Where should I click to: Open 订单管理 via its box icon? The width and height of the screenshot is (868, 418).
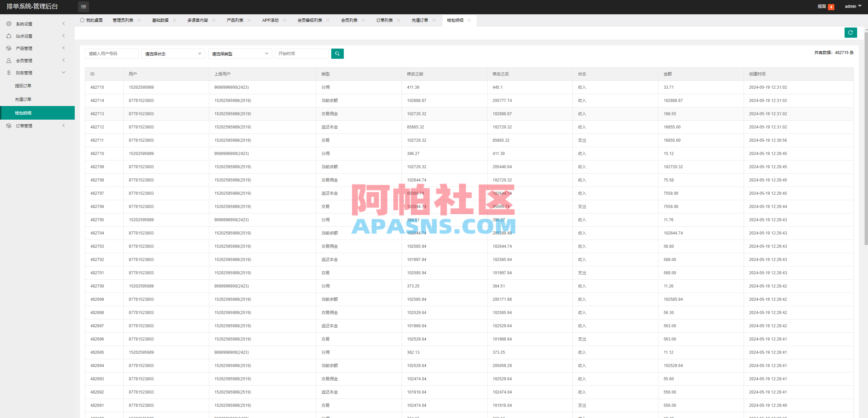pos(8,125)
